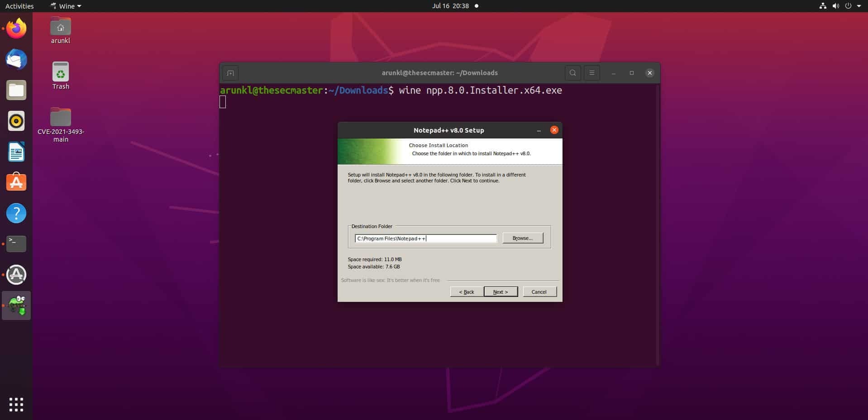Click the volume icon in top bar
This screenshot has width=868, height=420.
pos(835,6)
